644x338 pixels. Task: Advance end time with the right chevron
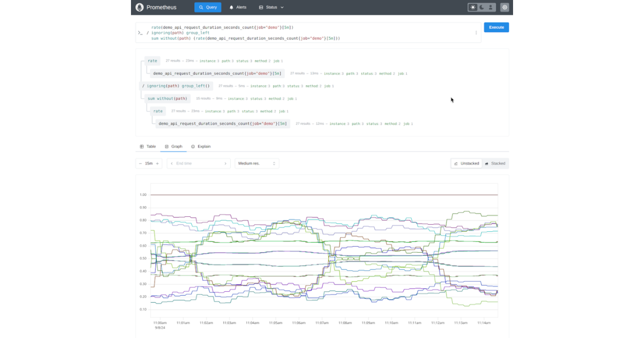tap(225, 163)
